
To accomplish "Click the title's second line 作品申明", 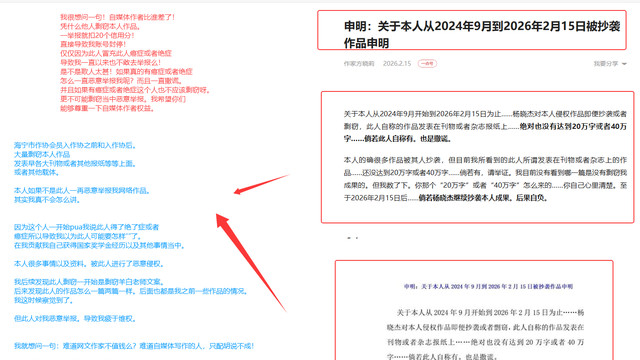I will 366,43.
